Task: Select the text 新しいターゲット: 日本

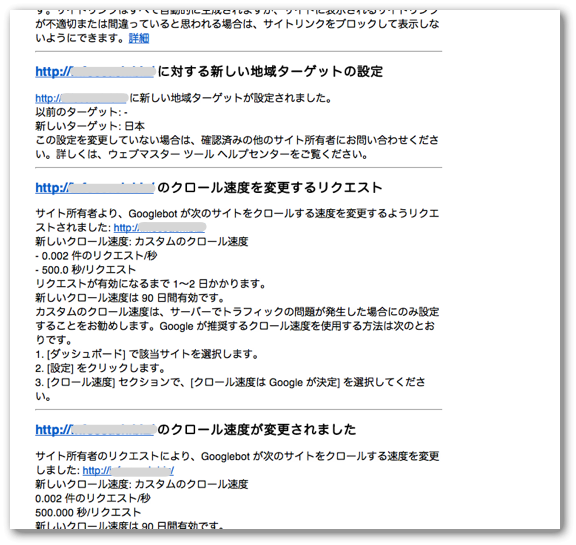Action: tap(90, 126)
